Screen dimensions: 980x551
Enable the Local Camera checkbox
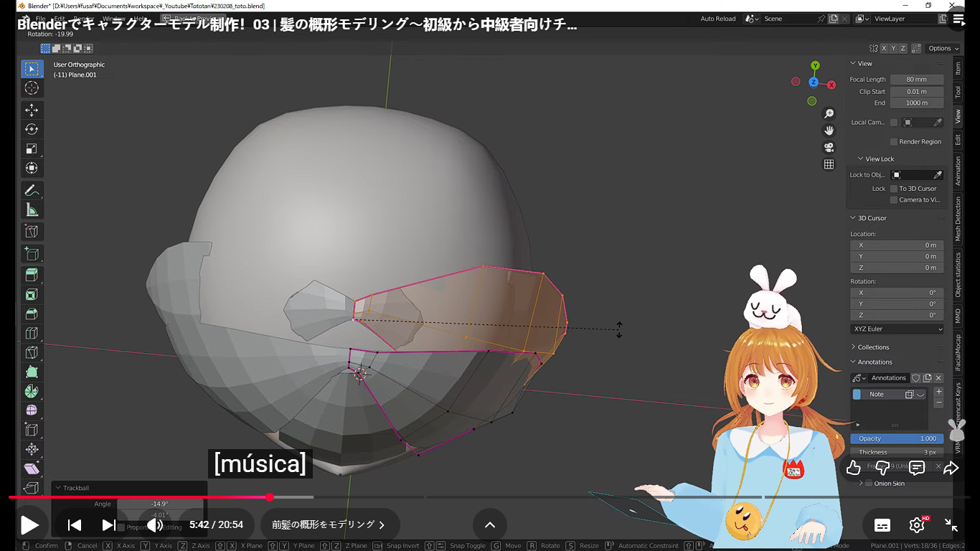click(893, 123)
